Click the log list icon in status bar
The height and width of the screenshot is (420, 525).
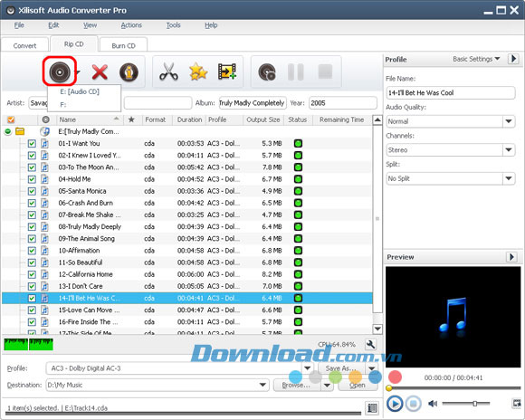(372, 407)
